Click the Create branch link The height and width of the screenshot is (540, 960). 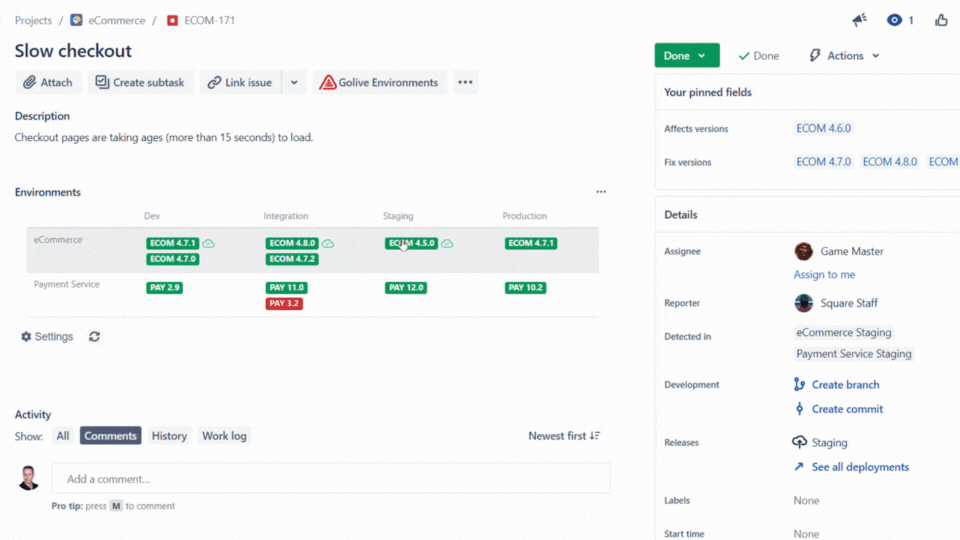[x=845, y=385]
